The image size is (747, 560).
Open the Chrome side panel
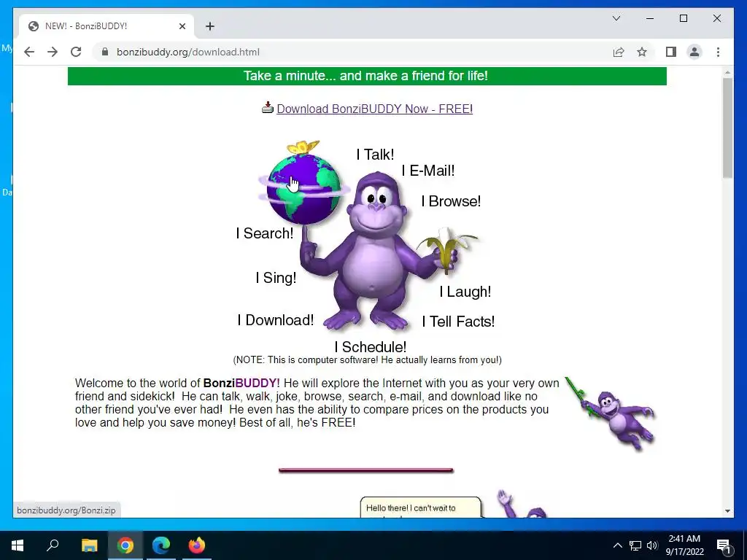(x=671, y=52)
